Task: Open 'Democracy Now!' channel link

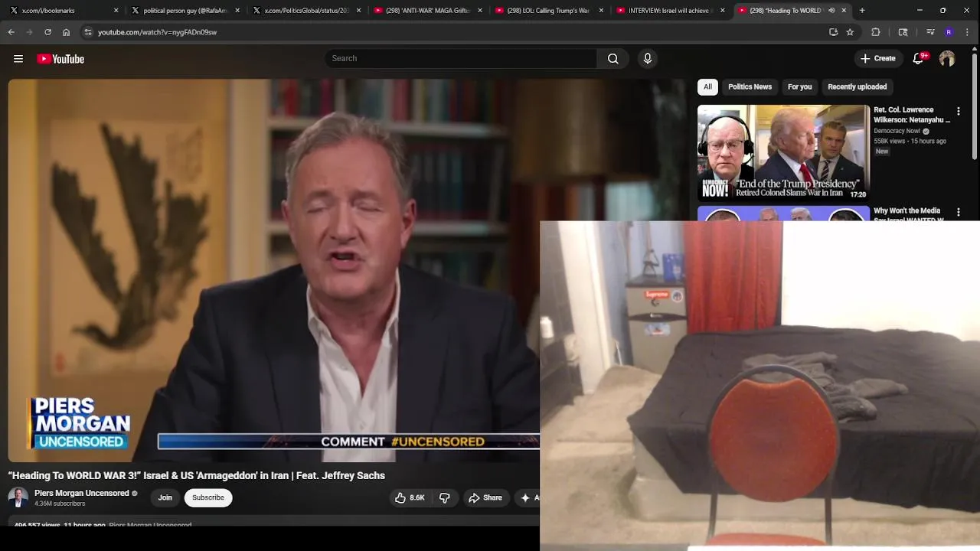Action: point(897,131)
